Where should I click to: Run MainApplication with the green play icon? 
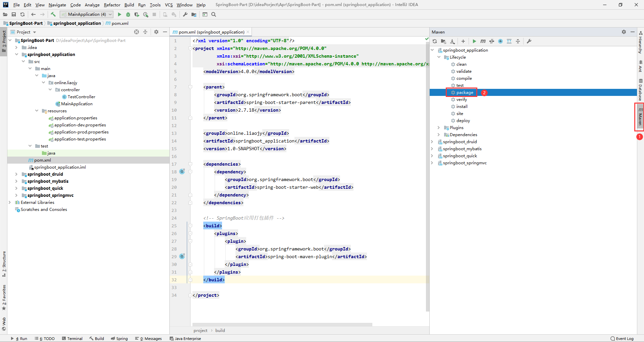point(119,14)
